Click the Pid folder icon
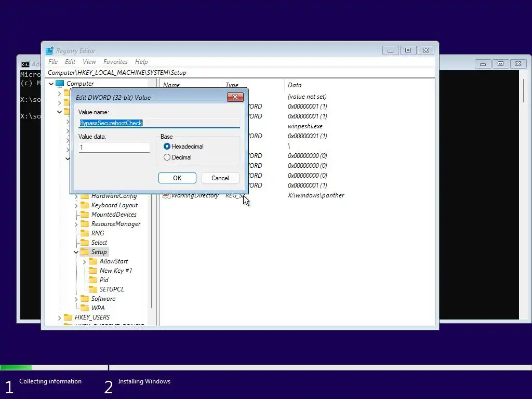Viewport: 532px width, 399px height. pyautogui.click(x=92, y=280)
